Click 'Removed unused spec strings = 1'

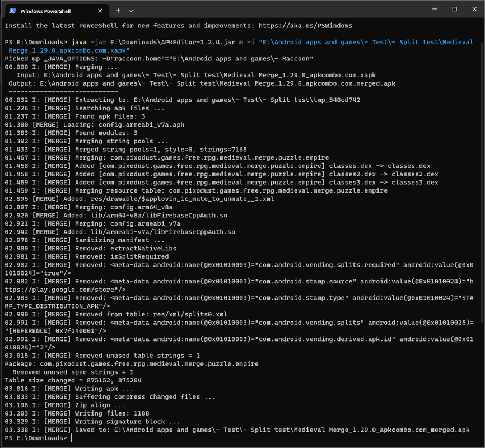tap(73, 372)
